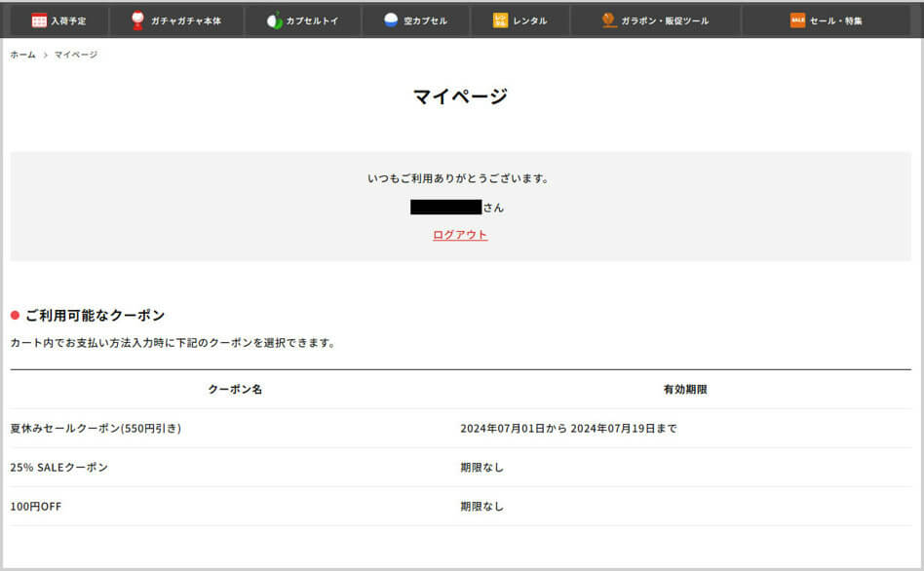Image resolution: width=924 pixels, height=571 pixels.
Task: Open the 入荷予定 menu item
Action: (68, 20)
